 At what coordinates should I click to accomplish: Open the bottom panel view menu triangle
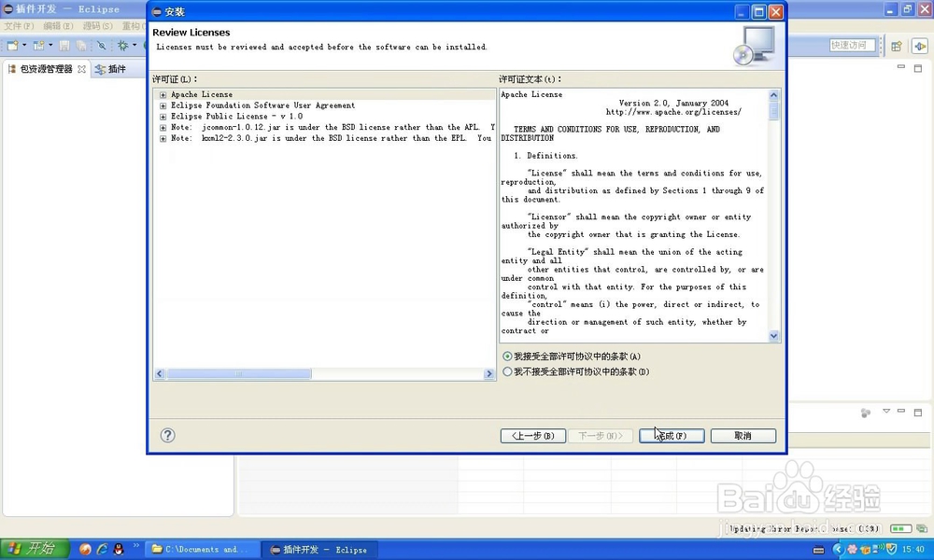pyautogui.click(x=886, y=412)
